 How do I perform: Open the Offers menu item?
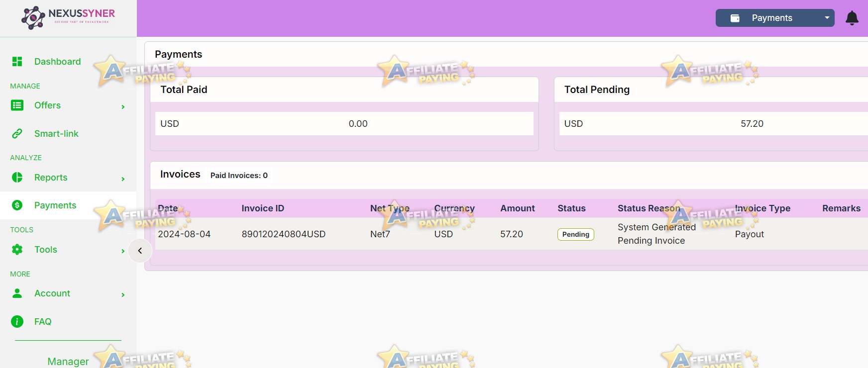47,105
